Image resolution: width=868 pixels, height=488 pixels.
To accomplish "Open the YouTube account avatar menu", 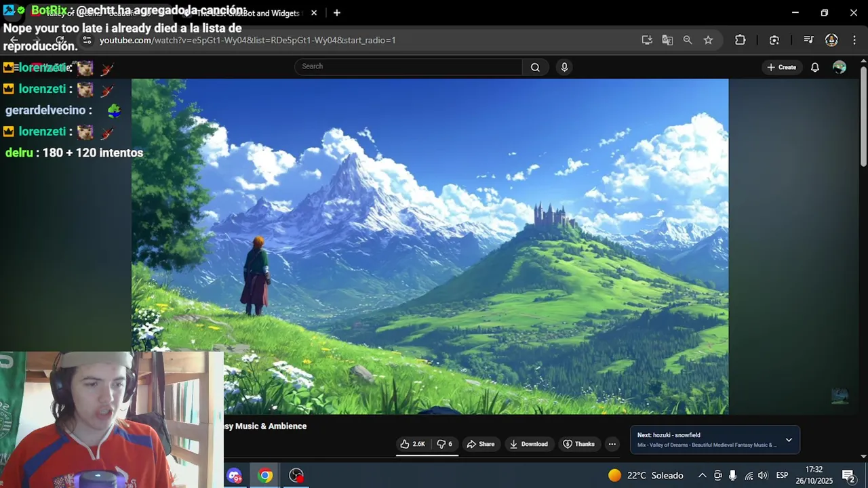I will pyautogui.click(x=840, y=67).
